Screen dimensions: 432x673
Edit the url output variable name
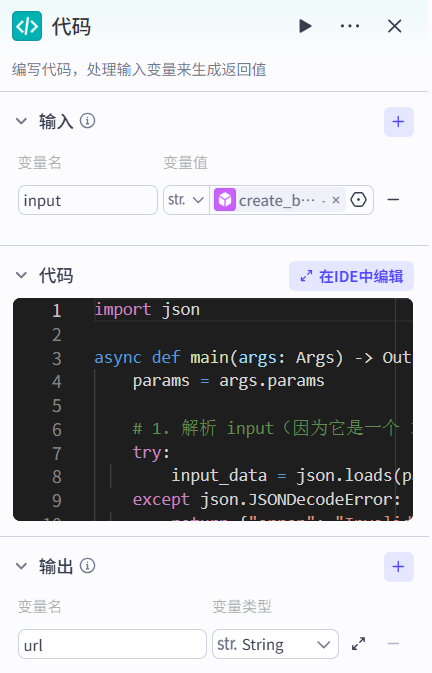pyautogui.click(x=112, y=644)
